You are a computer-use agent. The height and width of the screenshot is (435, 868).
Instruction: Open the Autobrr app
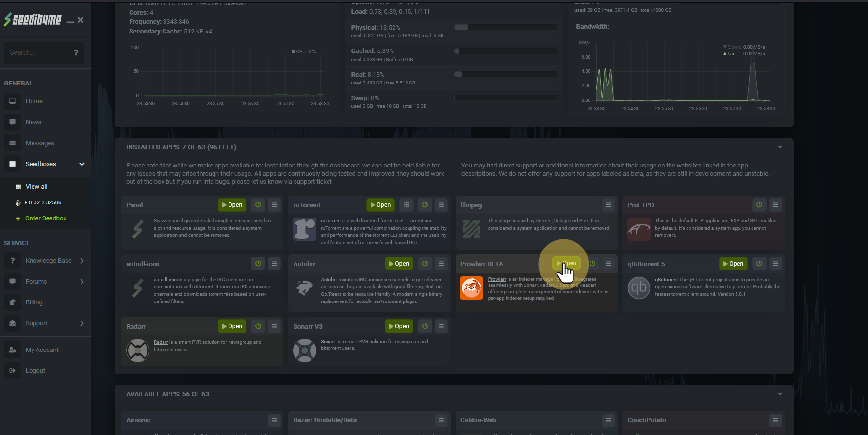click(399, 264)
